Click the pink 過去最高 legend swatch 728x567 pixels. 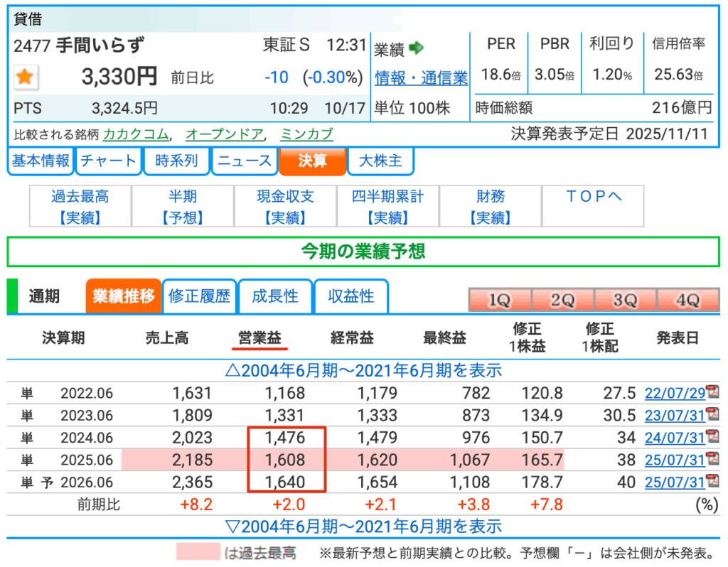[198, 552]
